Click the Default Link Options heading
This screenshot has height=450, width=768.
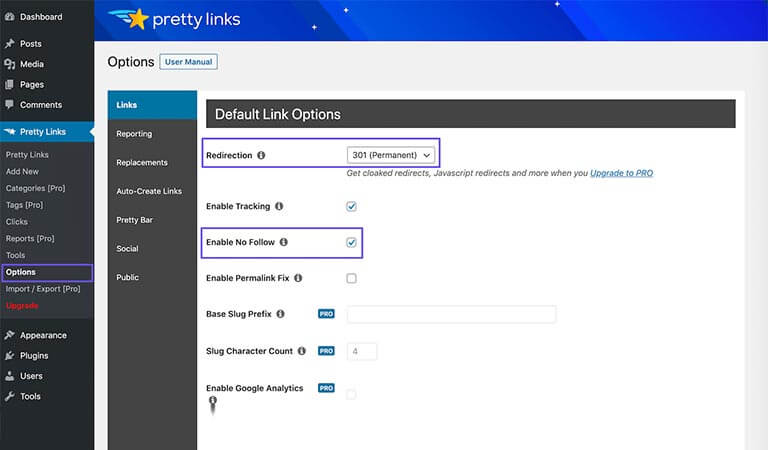click(x=278, y=114)
